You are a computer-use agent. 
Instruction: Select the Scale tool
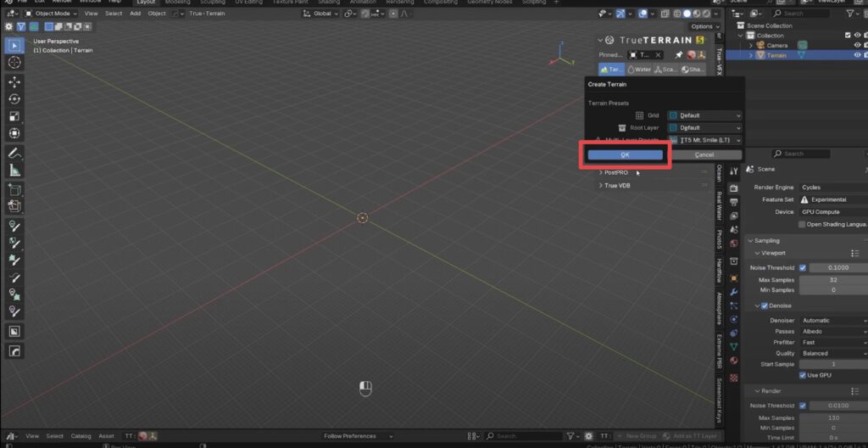pos(14,116)
